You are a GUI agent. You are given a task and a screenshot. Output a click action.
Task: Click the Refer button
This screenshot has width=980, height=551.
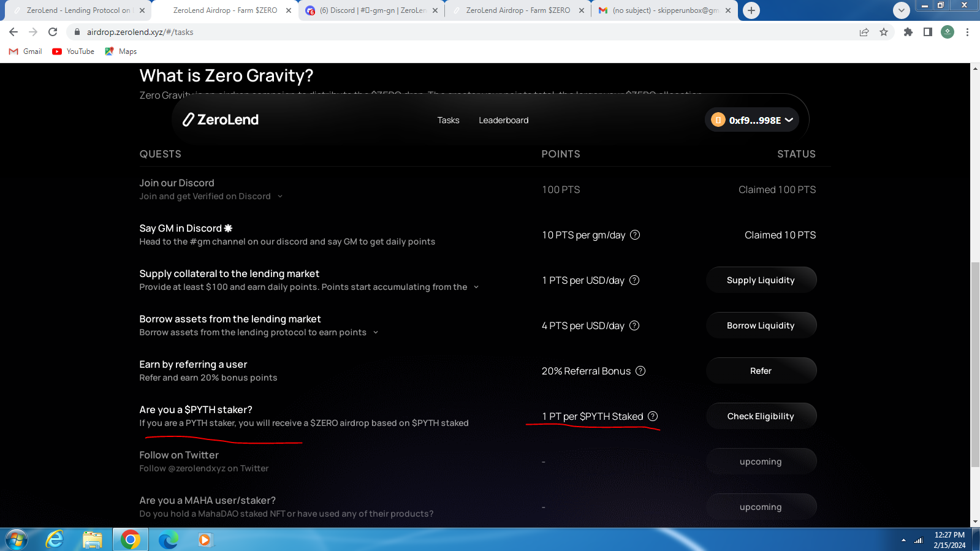pos(761,371)
